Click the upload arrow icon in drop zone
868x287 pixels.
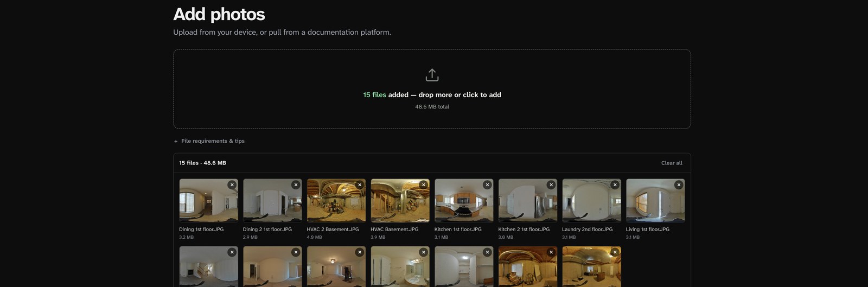pos(432,75)
